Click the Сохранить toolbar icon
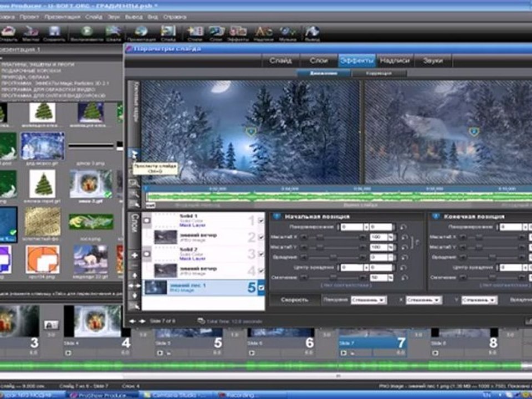The image size is (532, 399). [54, 33]
